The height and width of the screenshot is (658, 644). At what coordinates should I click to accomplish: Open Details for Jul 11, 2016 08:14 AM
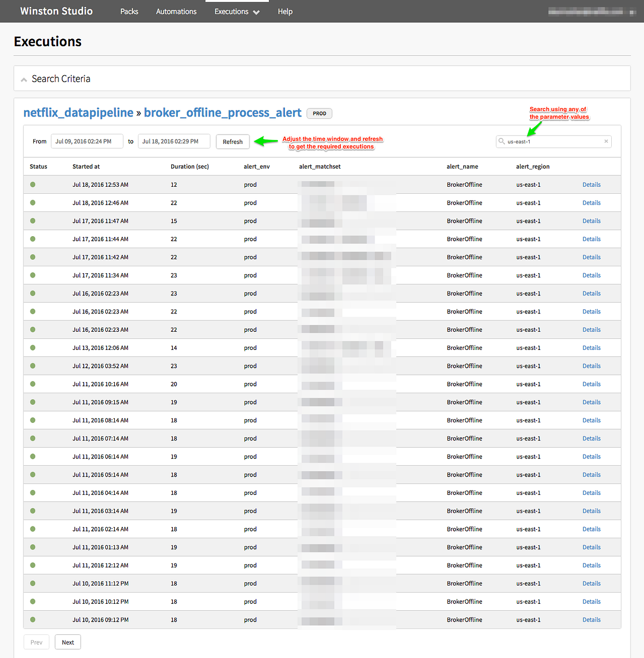pyautogui.click(x=591, y=420)
